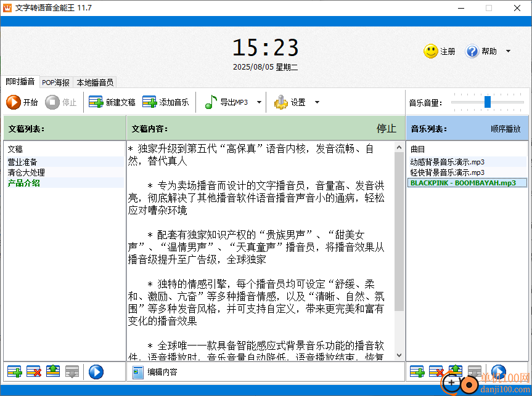This screenshot has height=396, width=532.
Task: Switch to the POP海报 tab
Action: 55,82
